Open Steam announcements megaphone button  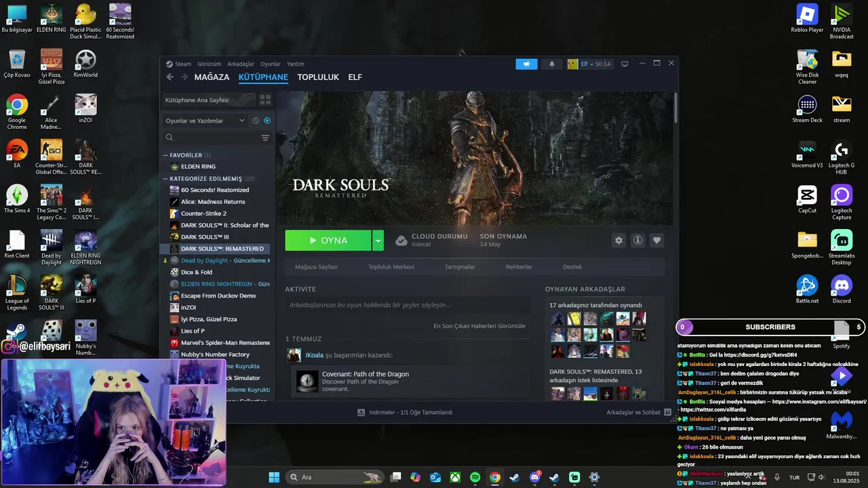coord(526,64)
